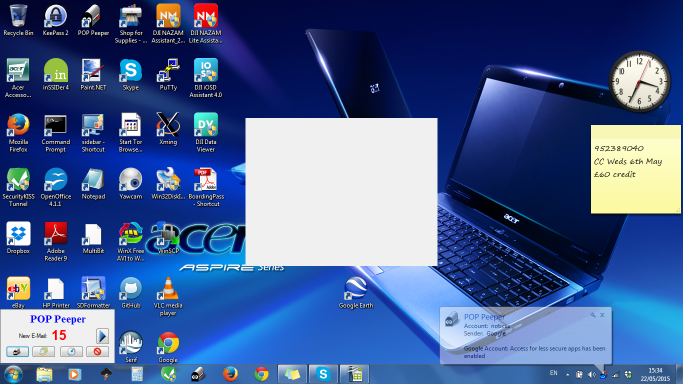Click the blue arrow in POP Peeper panel
The height and width of the screenshot is (384, 683).
pos(102,336)
